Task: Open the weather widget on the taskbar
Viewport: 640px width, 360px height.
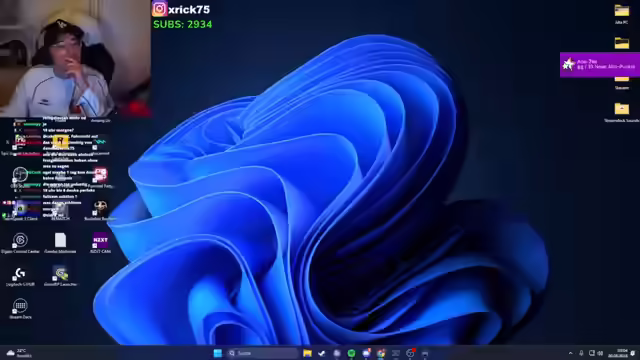Action: tap(19, 353)
